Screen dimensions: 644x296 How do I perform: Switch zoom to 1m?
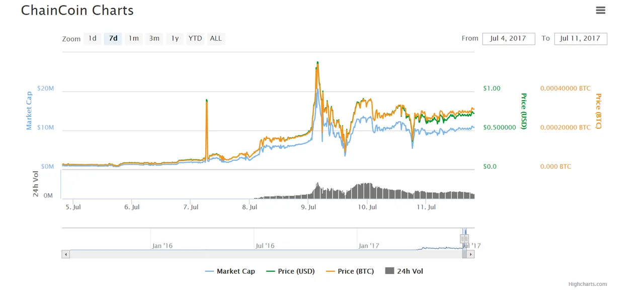click(x=134, y=38)
